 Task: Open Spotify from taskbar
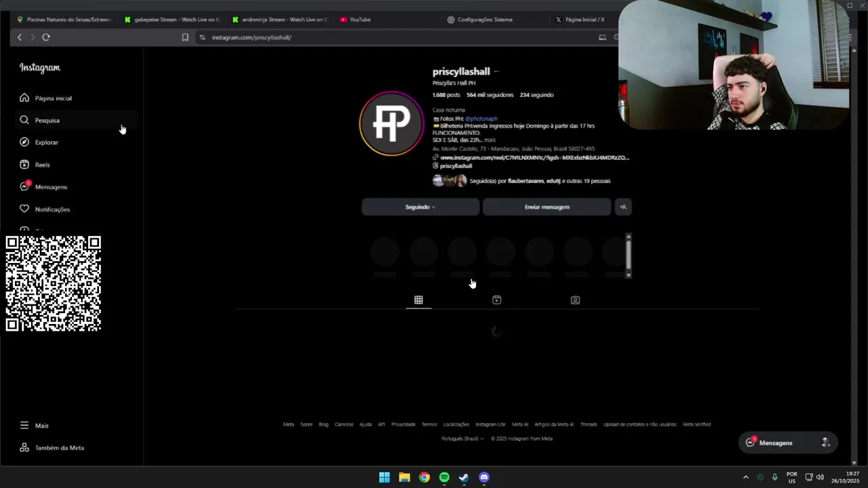tap(444, 477)
